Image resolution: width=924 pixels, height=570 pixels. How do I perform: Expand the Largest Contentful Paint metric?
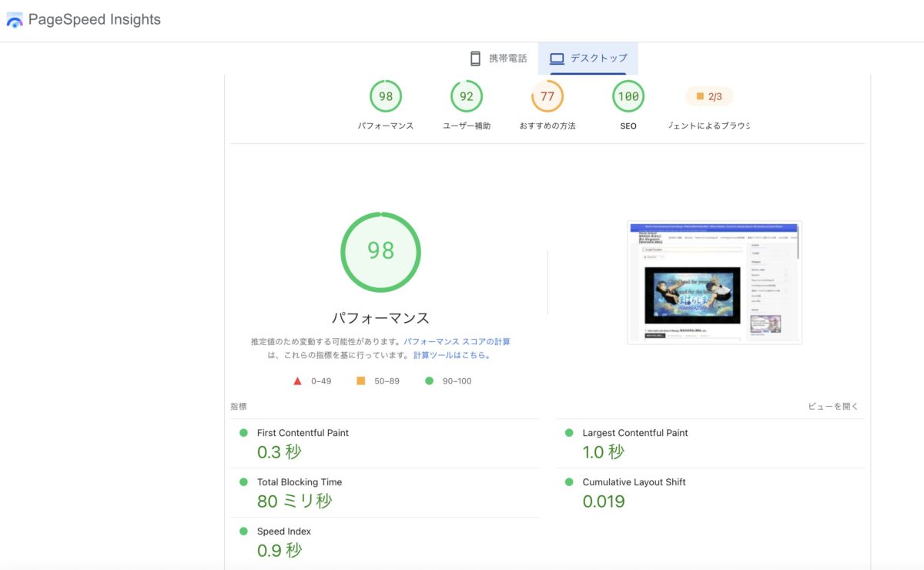coord(710,444)
